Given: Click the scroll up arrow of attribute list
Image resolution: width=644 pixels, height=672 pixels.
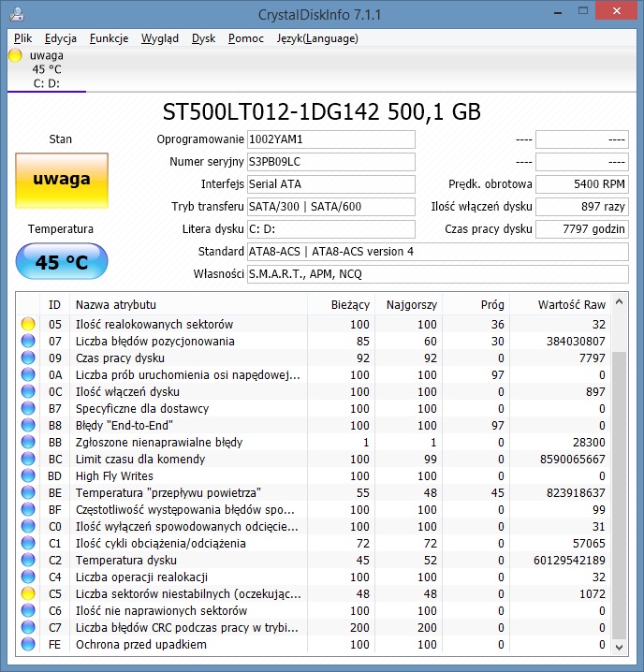Looking at the screenshot, I should click(x=619, y=301).
